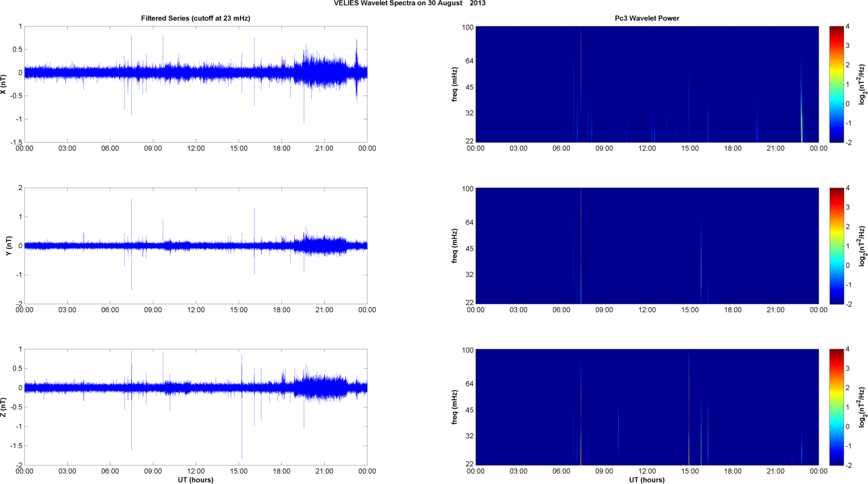868x484 pixels.
Task: Click the colorbar beside the X-component spectrogram
Action: pos(836,84)
